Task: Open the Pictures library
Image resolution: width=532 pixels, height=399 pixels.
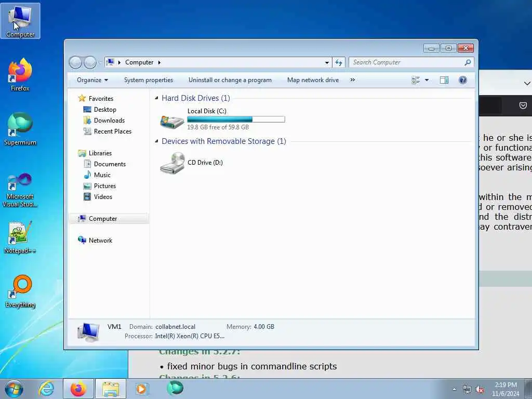Action: coord(105,185)
